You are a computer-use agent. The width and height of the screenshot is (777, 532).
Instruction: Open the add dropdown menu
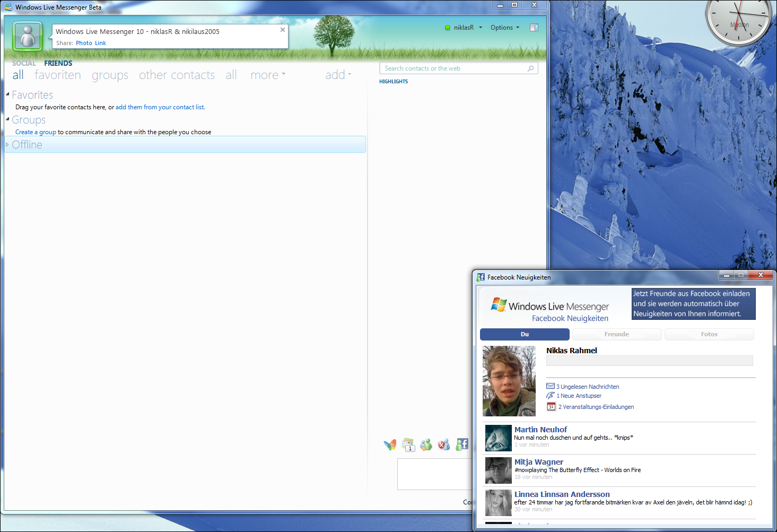pyautogui.click(x=338, y=75)
